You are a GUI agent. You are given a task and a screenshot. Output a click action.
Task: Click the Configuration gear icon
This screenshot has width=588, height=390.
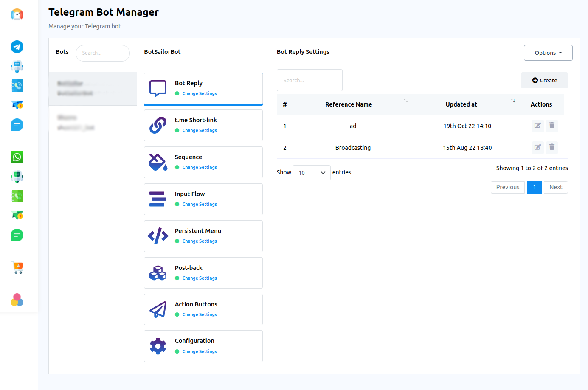tap(158, 346)
